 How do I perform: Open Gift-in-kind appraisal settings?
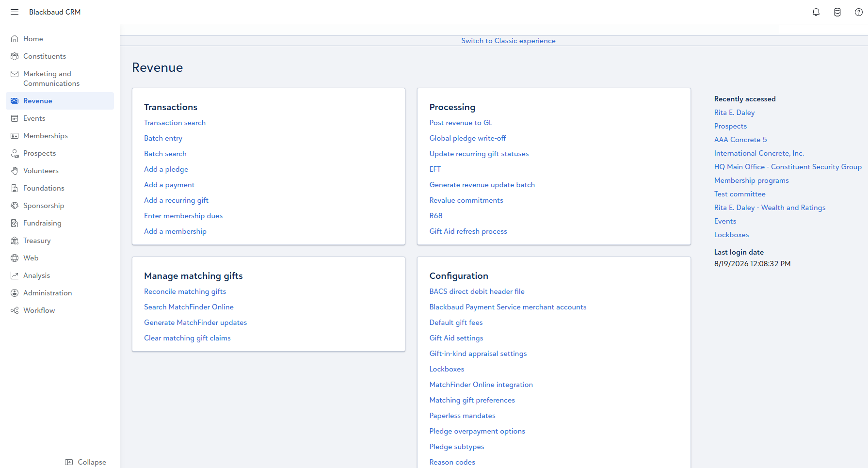tap(478, 354)
